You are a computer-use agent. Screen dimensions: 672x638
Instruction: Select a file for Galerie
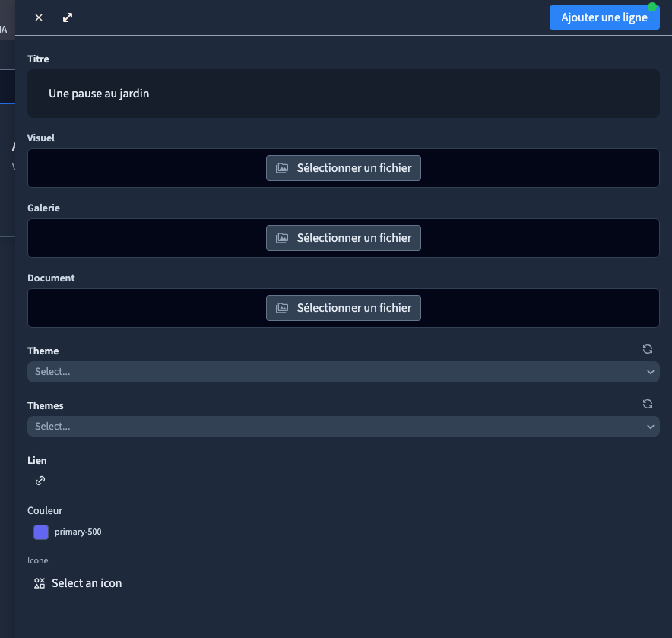tap(344, 238)
